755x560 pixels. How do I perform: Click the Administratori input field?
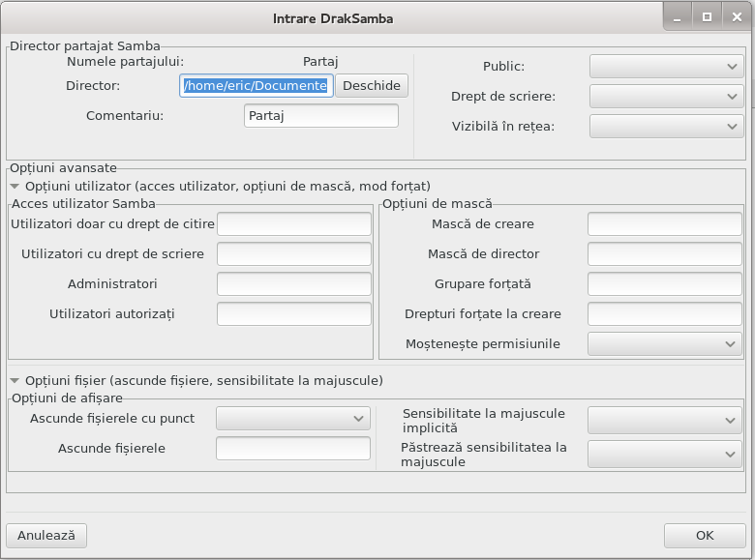coord(293,283)
